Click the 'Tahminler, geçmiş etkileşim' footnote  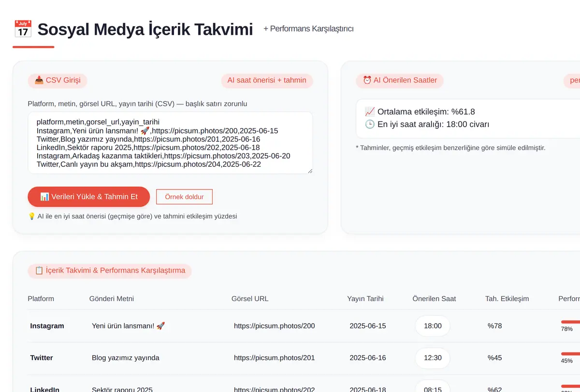coord(450,147)
